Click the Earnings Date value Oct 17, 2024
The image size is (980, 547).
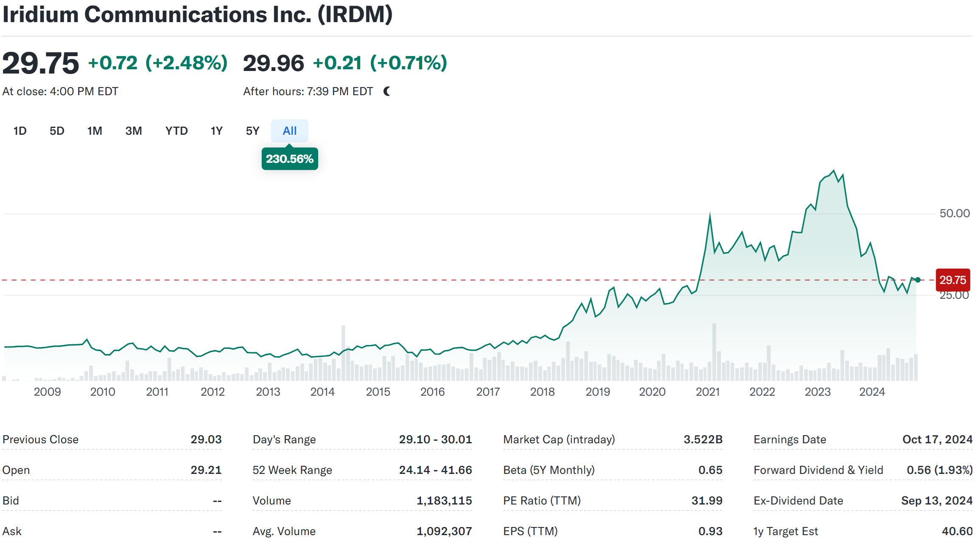point(938,439)
